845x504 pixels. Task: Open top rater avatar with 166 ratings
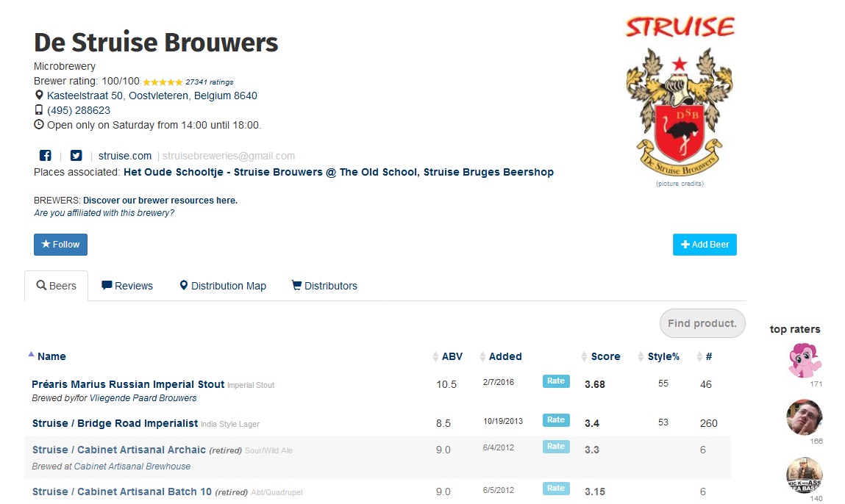click(x=805, y=417)
